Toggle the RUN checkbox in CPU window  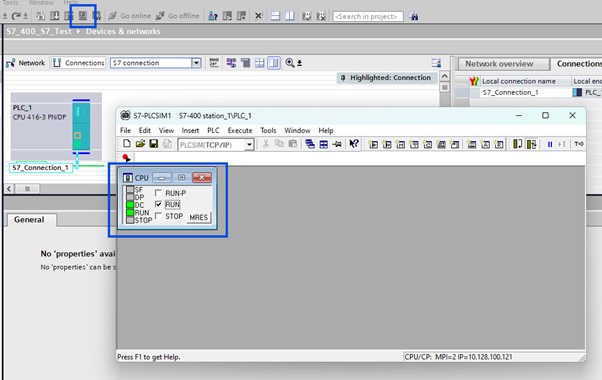(158, 204)
